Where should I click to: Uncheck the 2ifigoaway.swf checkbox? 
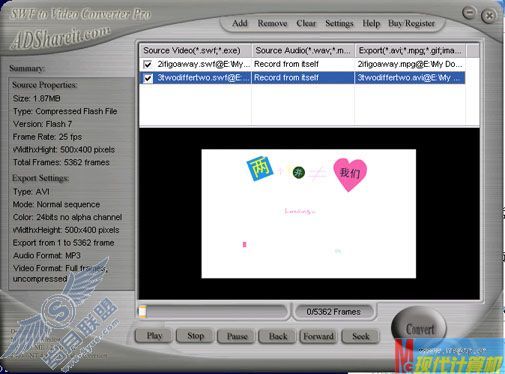(x=147, y=64)
